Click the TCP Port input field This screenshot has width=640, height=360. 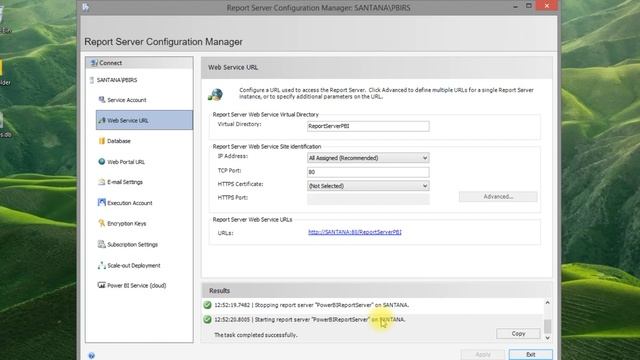[368, 172]
